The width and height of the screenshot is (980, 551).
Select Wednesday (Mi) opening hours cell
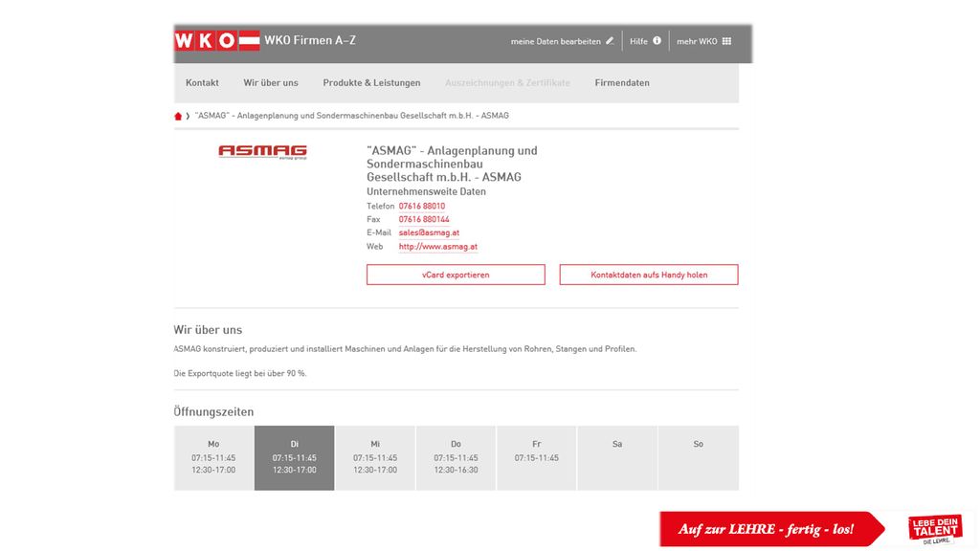375,458
